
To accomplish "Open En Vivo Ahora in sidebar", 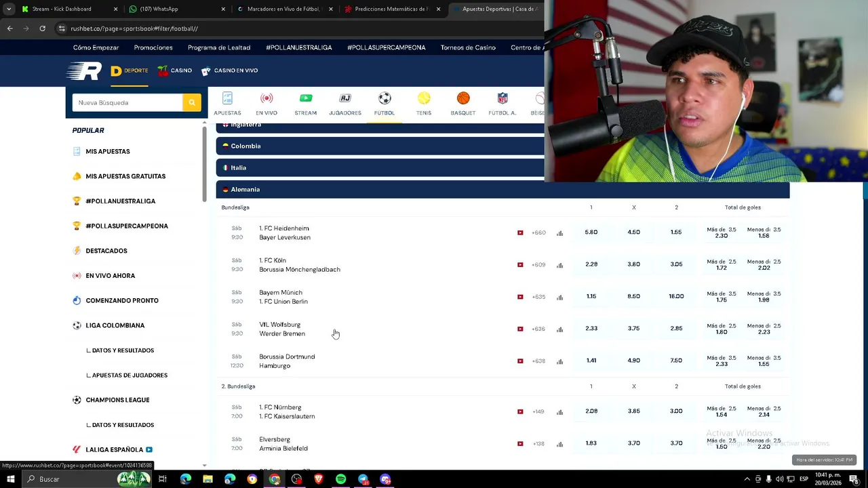I will 110,276.
